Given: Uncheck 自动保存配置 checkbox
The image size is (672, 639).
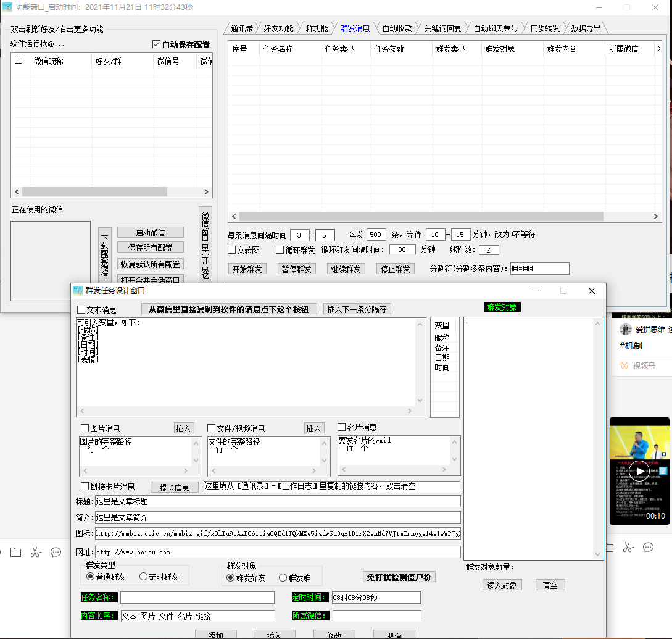Looking at the screenshot, I should 156,44.
